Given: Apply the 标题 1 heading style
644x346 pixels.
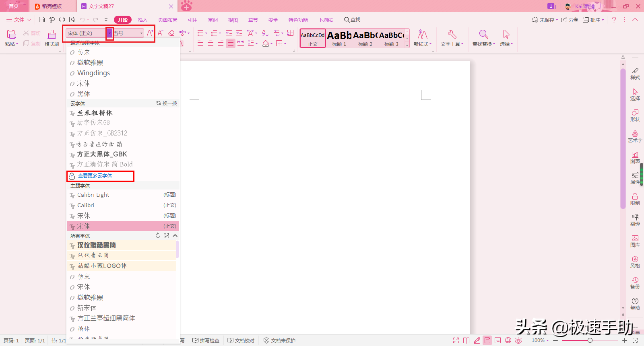Looking at the screenshot, I should pos(339,38).
